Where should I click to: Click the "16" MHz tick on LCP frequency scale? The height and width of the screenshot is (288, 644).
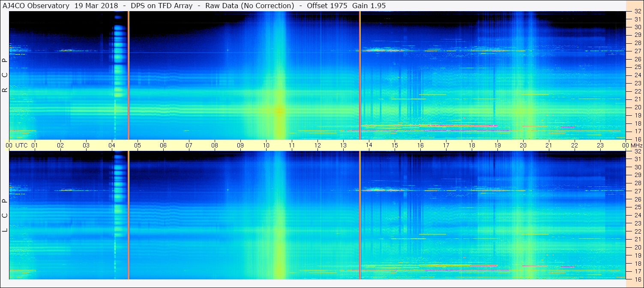point(637,279)
